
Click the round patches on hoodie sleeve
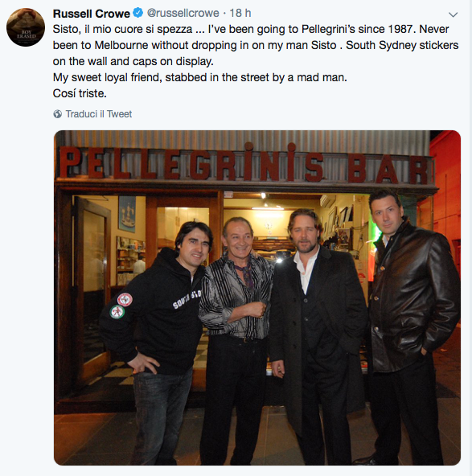coord(121,306)
